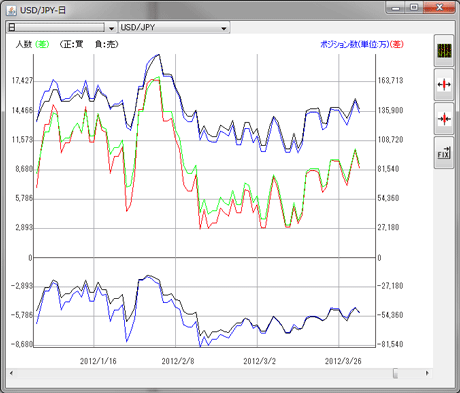Click the 2012/3/2 date label
The image size is (460, 393).
(259, 361)
